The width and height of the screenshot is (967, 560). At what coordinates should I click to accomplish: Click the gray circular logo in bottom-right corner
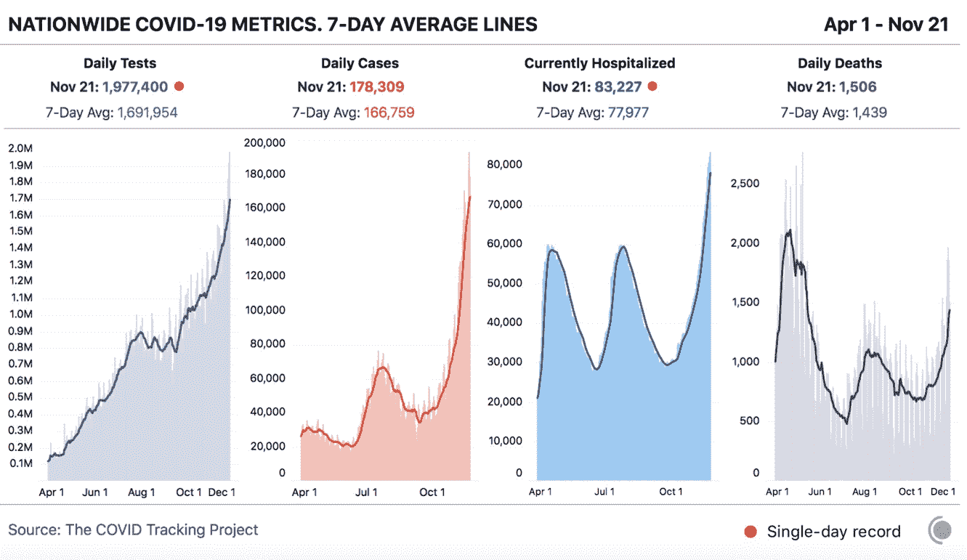940,529
